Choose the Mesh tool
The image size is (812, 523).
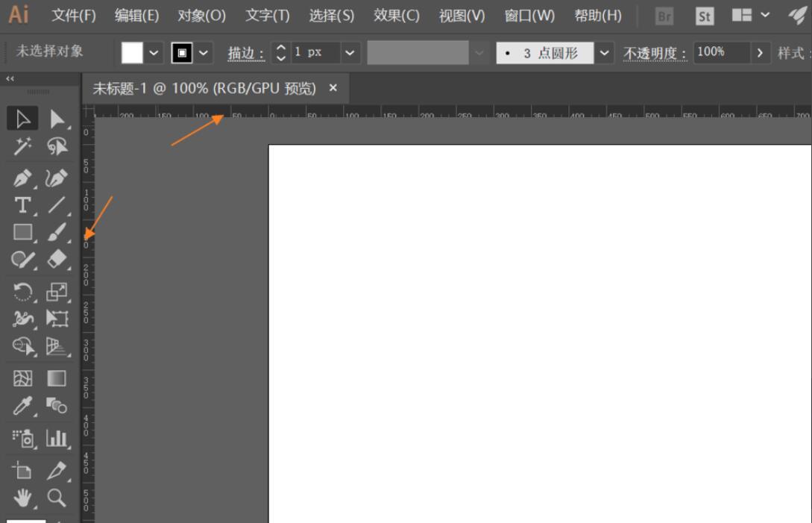(x=22, y=378)
